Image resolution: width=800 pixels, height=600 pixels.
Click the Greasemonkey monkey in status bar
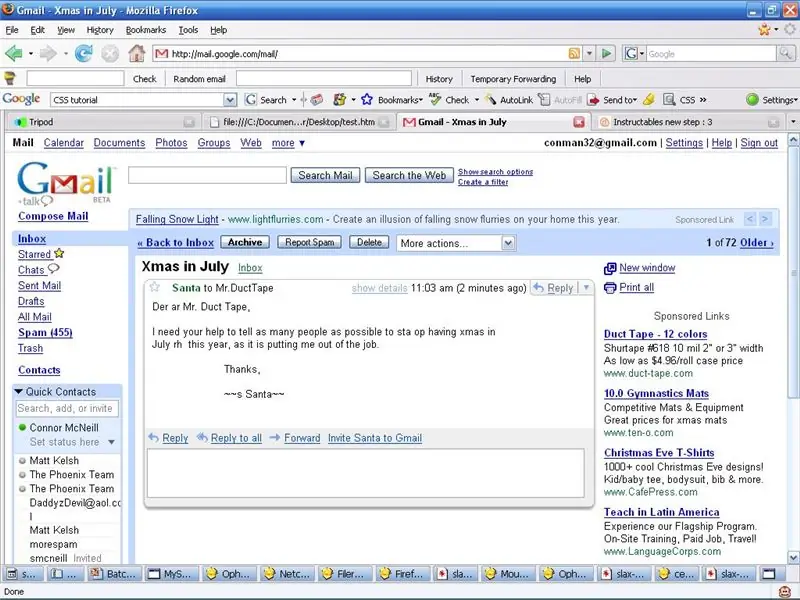785,592
